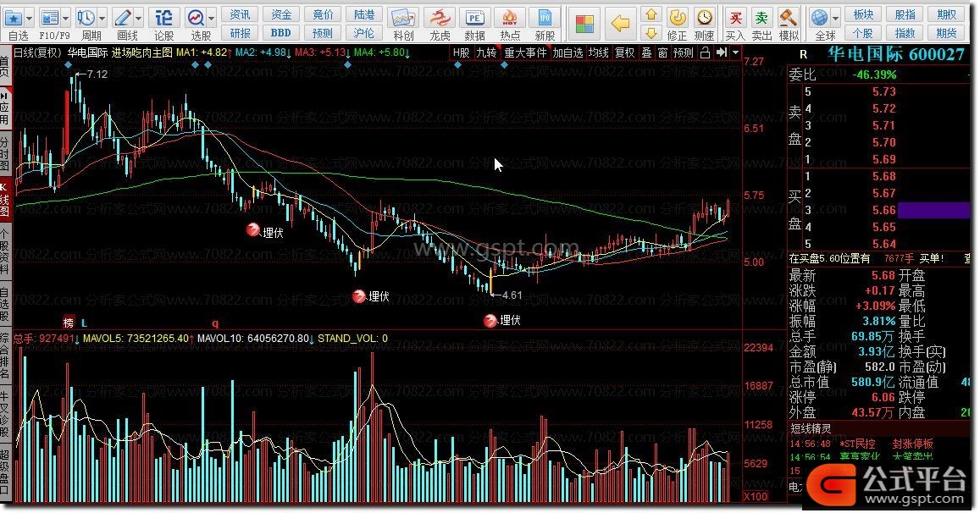Viewport: 980px width, 513px height.
Task: Open the 选股 stock screener icon
Action: (x=196, y=18)
